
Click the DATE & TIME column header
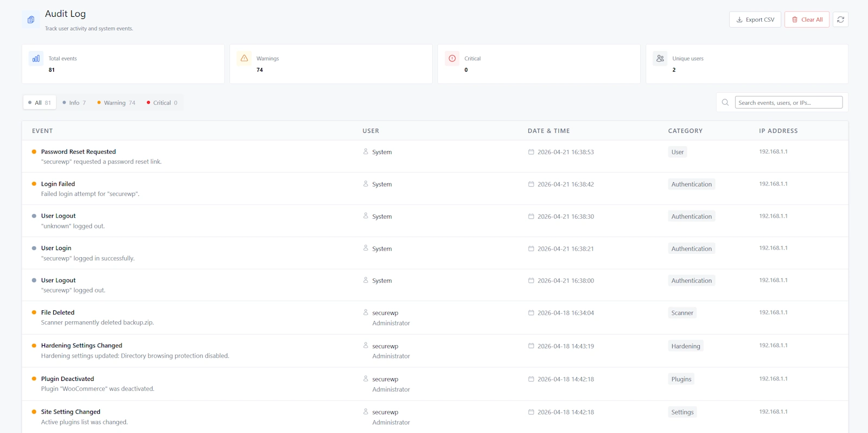(x=548, y=131)
